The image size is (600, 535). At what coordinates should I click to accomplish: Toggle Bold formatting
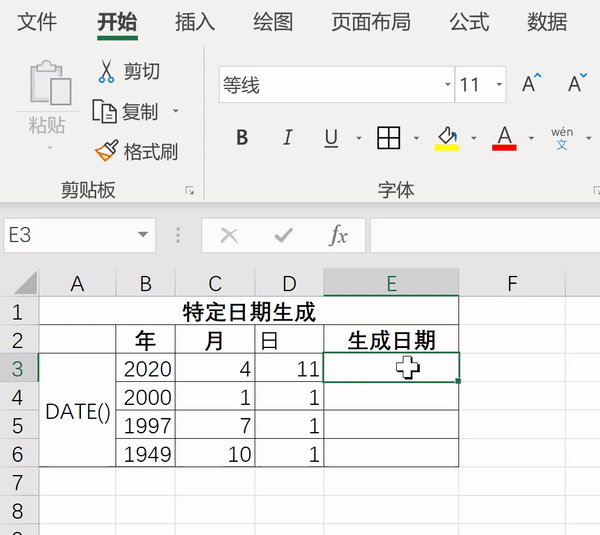point(242,137)
